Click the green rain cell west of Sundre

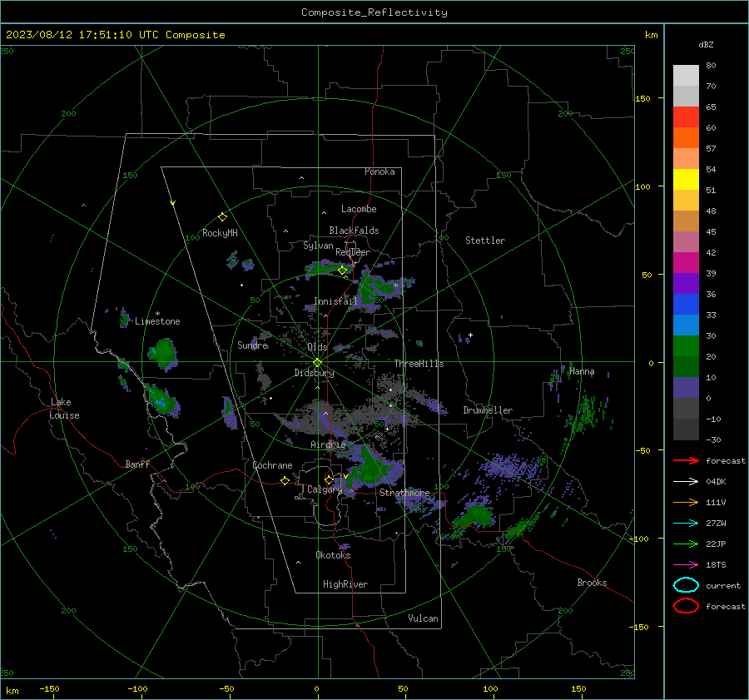163,354
